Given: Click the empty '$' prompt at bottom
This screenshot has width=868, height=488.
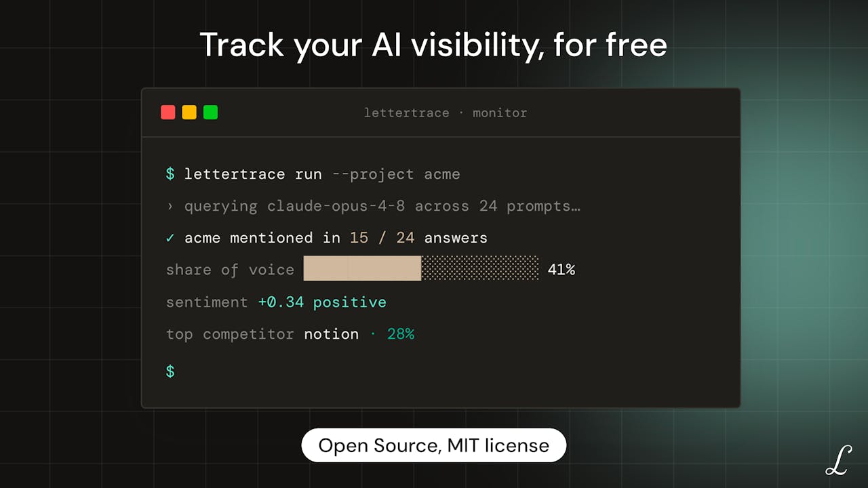Looking at the screenshot, I should coord(170,371).
